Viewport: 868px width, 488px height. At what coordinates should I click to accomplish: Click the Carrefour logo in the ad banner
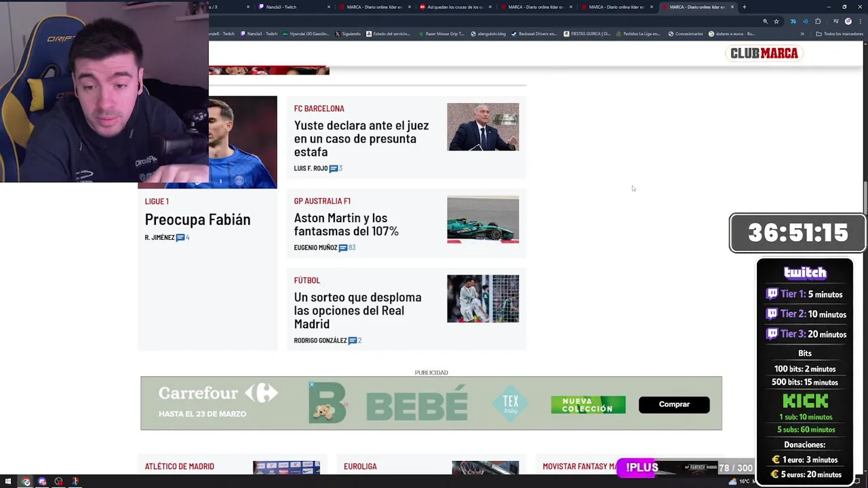(218, 393)
